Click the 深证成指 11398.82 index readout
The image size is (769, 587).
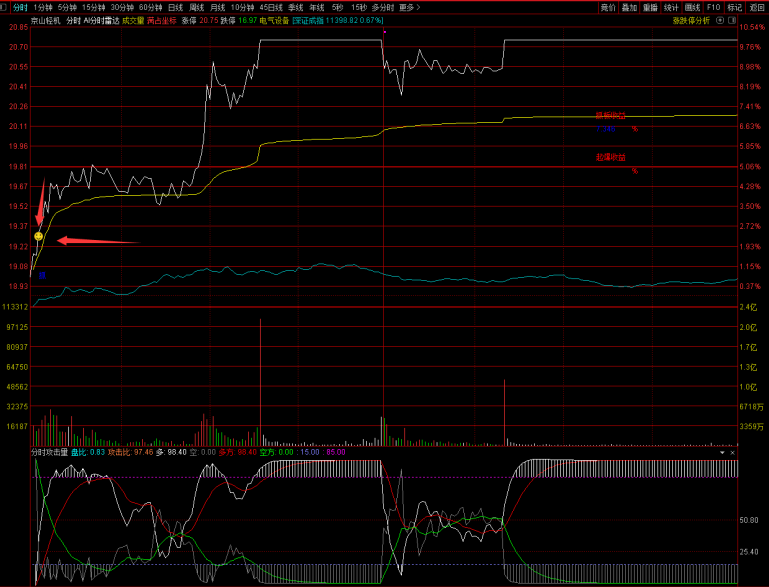pos(338,21)
